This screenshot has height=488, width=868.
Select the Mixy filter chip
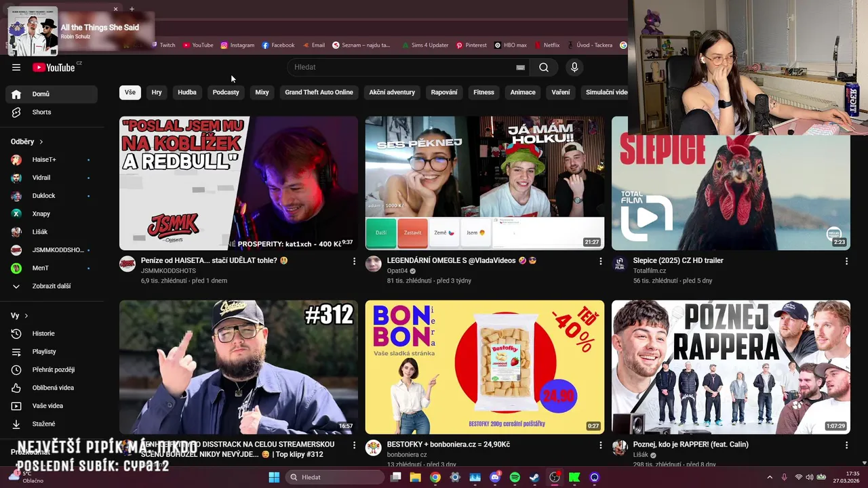pyautogui.click(x=262, y=92)
